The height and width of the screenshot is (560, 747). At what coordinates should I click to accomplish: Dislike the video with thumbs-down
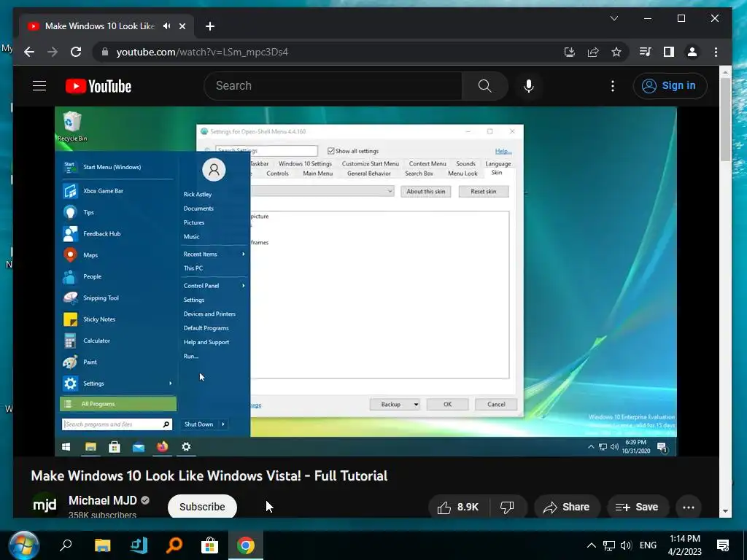click(508, 507)
